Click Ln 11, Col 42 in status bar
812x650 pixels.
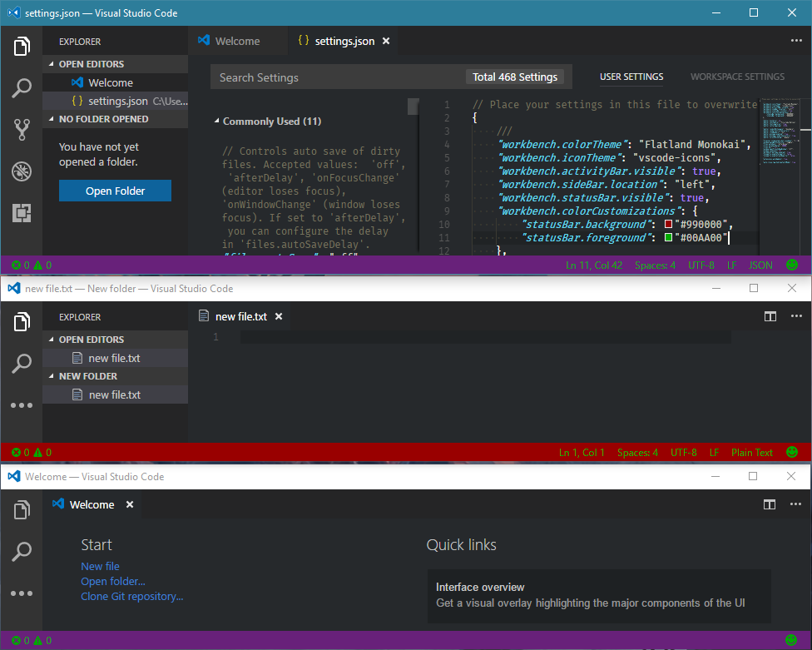(x=594, y=265)
